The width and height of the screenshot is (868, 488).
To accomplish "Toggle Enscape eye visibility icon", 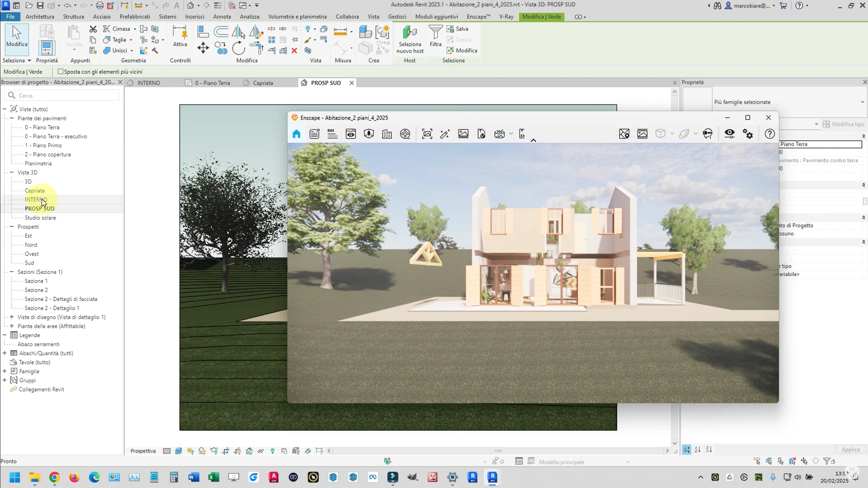I will coord(729,134).
